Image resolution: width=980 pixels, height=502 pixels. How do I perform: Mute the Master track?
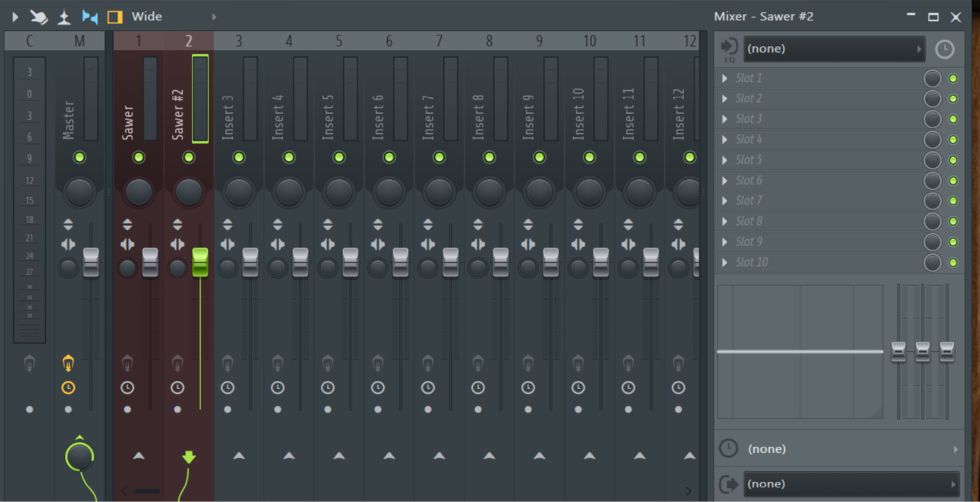79,157
